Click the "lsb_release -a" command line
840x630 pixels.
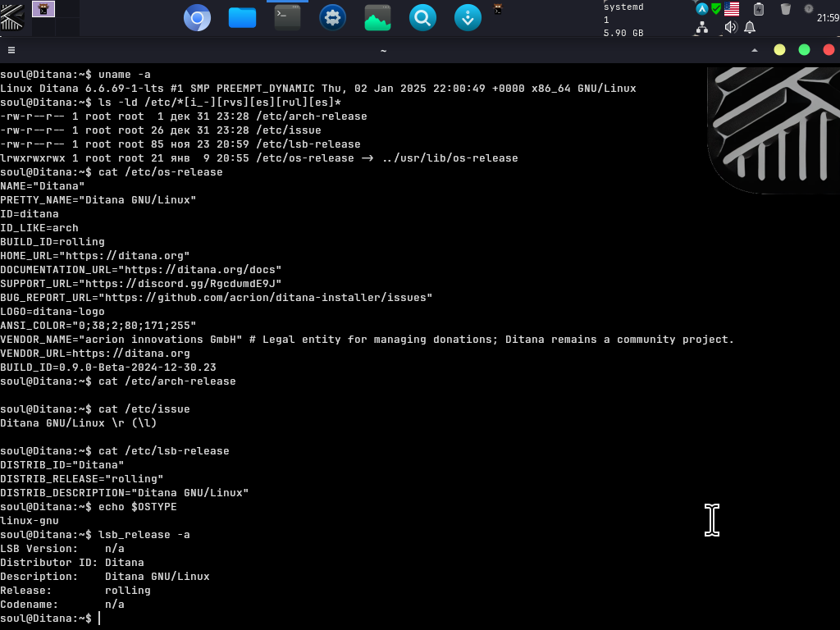click(x=95, y=534)
